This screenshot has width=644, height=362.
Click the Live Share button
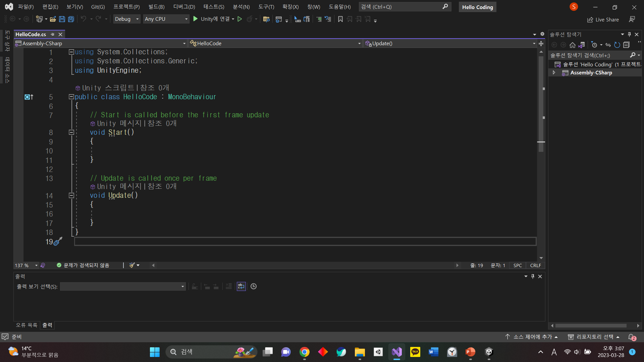(603, 19)
